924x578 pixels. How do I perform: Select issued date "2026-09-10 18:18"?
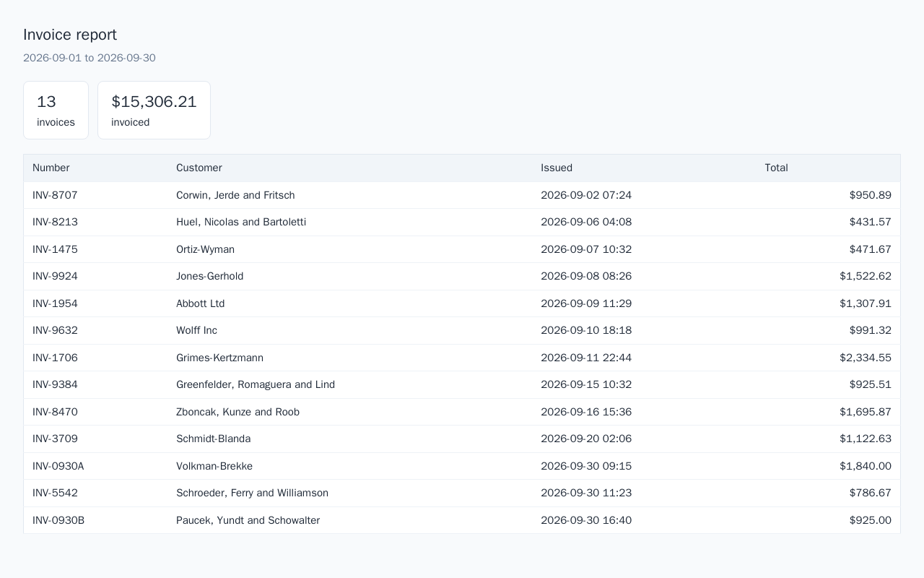click(586, 330)
